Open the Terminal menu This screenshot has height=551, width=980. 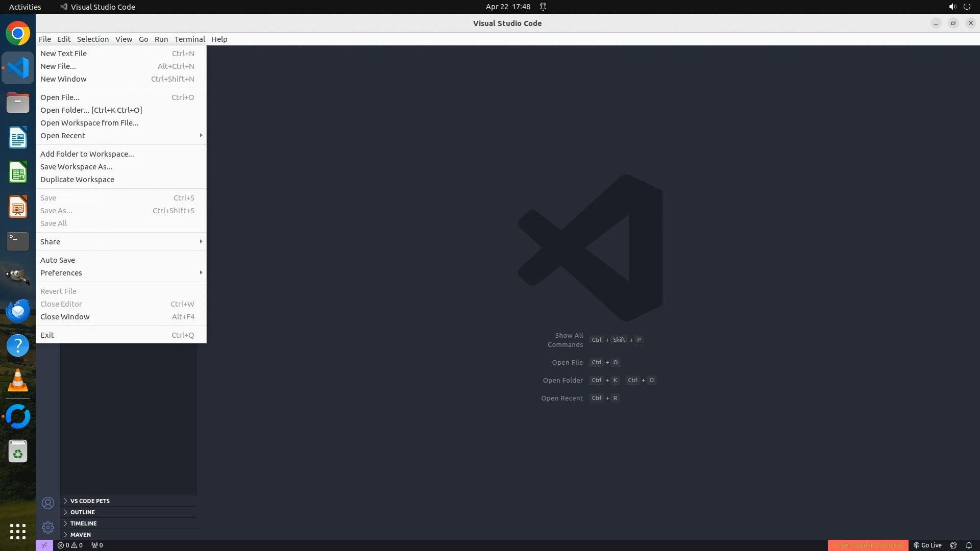pyautogui.click(x=189, y=39)
